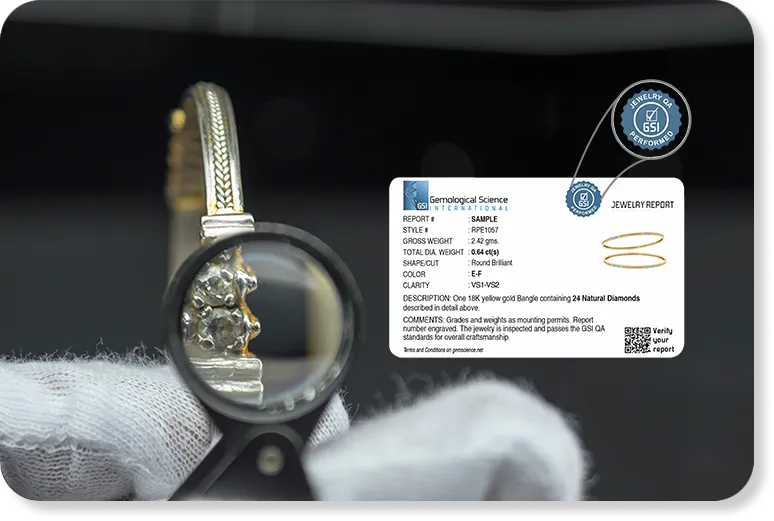Click the 'STYLE #' label
The height and width of the screenshot is (521, 774).
[x=416, y=230]
